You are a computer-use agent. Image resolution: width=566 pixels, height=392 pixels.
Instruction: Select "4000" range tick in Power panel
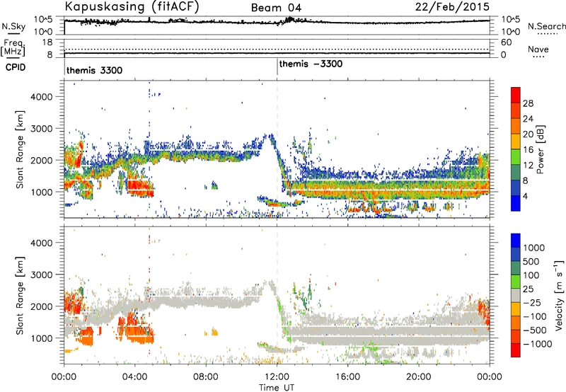click(41, 97)
